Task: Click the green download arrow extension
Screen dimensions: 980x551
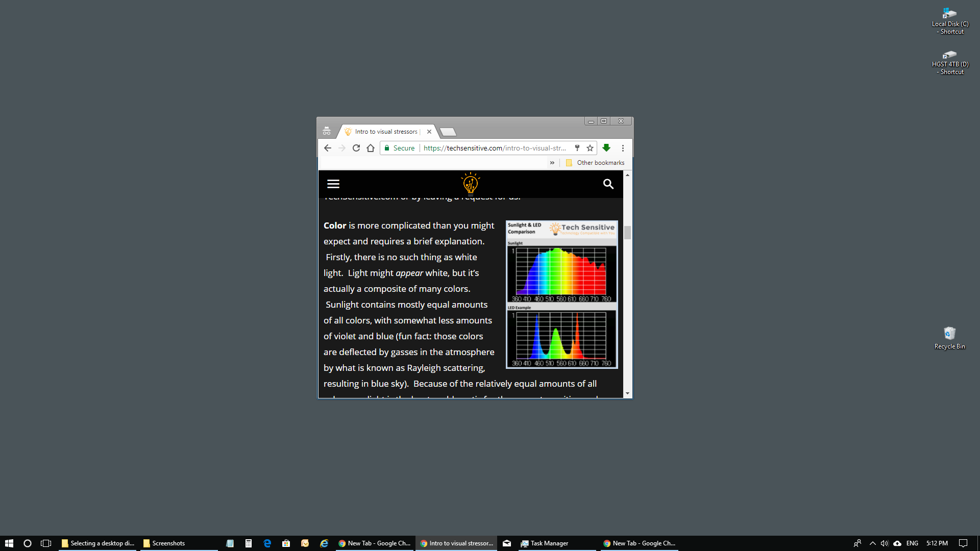Action: click(x=606, y=148)
